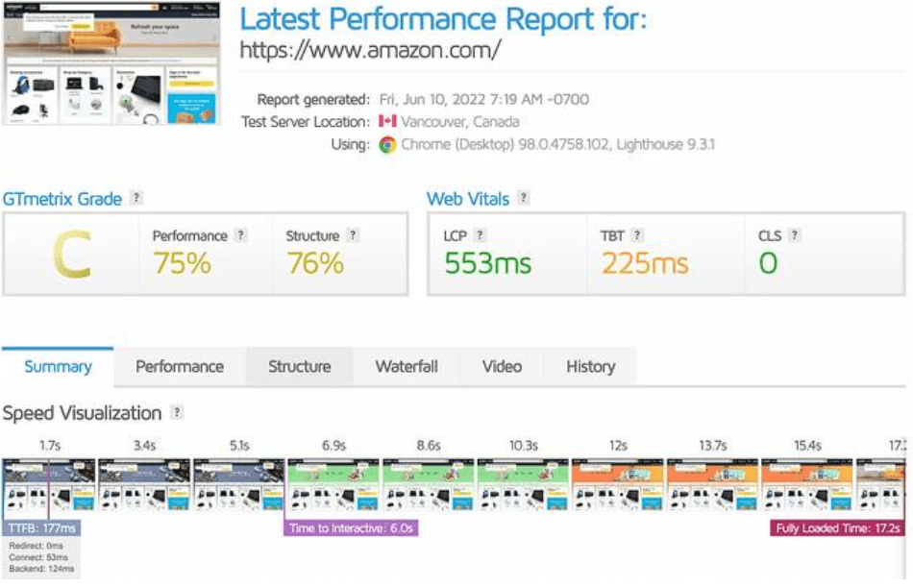Open the Speed Visualization help icon
This screenshot has width=913, height=588.
pos(177,412)
